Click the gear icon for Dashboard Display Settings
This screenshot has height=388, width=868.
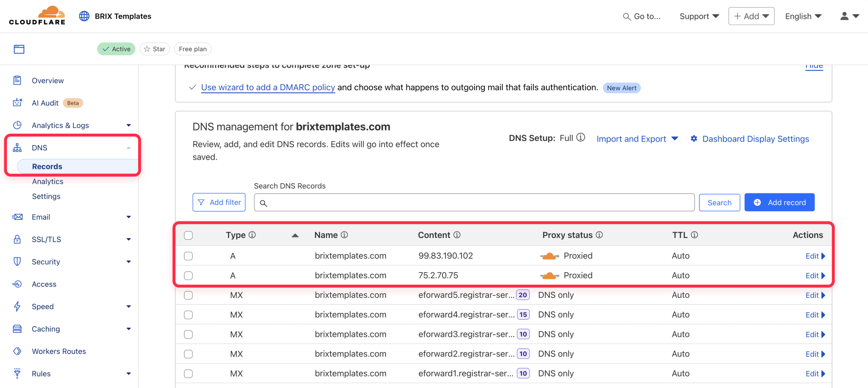coord(694,138)
